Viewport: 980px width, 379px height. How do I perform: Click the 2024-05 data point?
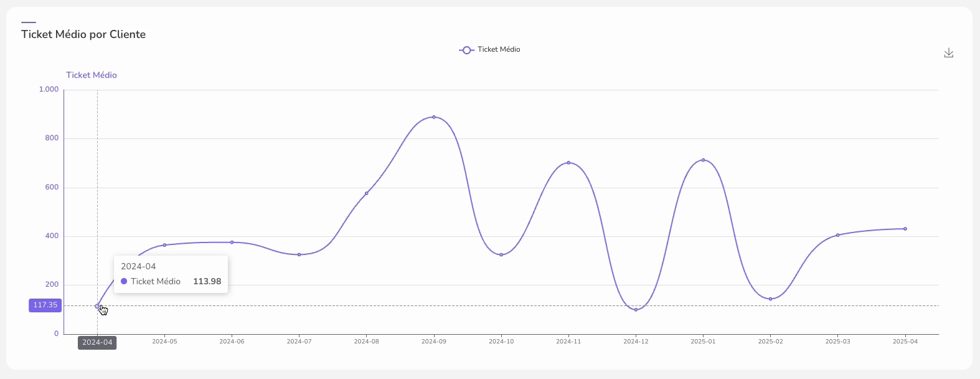coord(164,245)
